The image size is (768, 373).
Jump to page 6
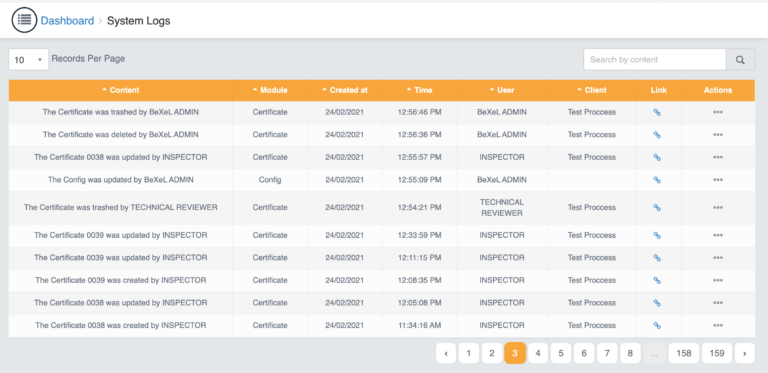584,353
